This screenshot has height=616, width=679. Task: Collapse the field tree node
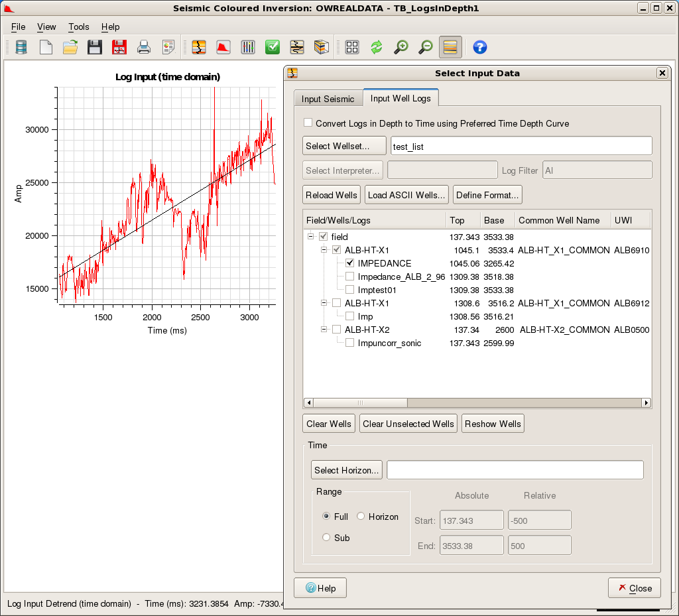(310, 236)
